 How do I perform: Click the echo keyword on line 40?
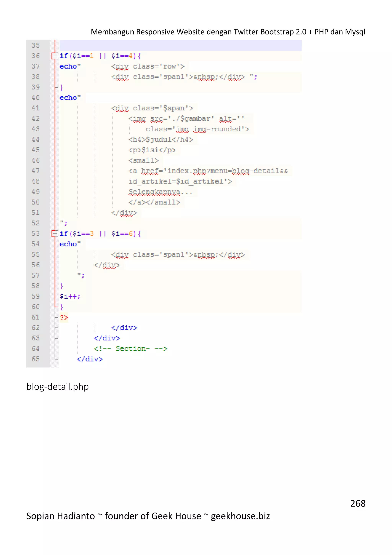click(x=68, y=98)
